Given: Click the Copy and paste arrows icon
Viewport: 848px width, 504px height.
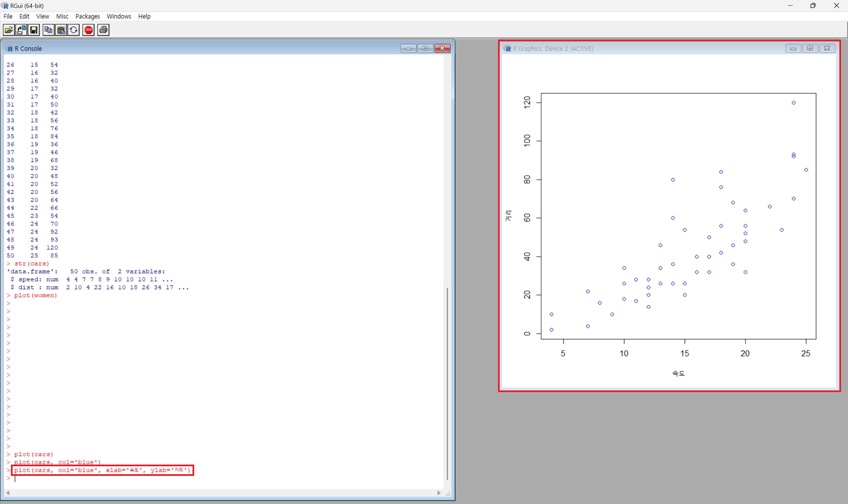Looking at the screenshot, I should [74, 30].
